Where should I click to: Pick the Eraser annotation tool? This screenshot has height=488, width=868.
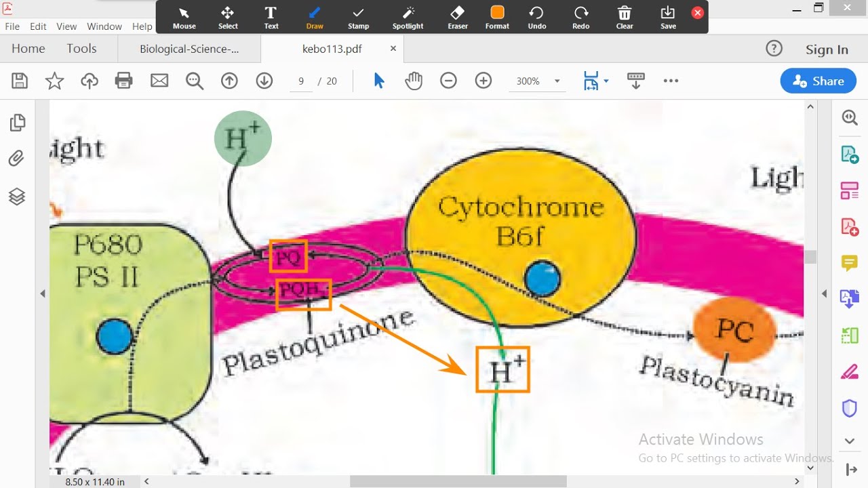[458, 18]
